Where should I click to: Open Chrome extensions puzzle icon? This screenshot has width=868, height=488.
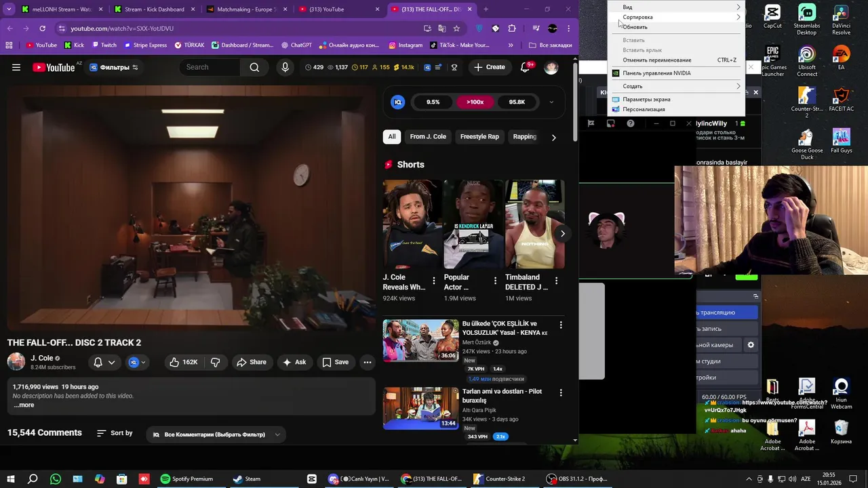pos(512,28)
